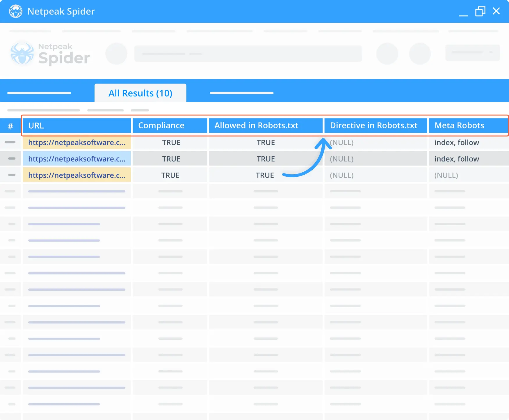Select second row Directive (NULL) cell
The image size is (509, 420).
[376, 159]
